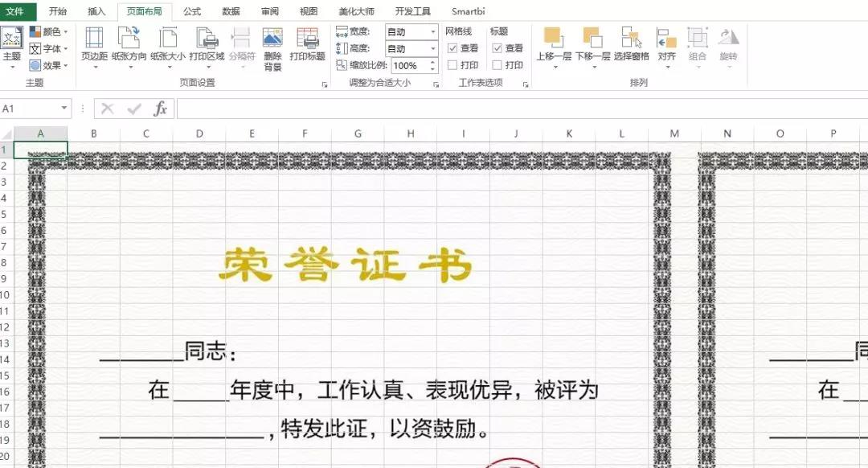Viewport: 868px width, 468px height.
Task: Toggle 查看 checkbox under 标题
Action: click(497, 48)
